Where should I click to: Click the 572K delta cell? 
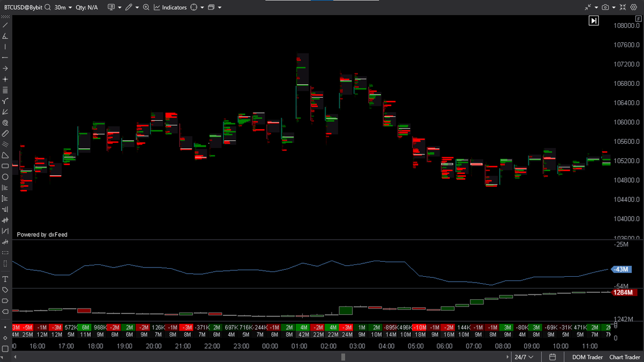pos(71,327)
